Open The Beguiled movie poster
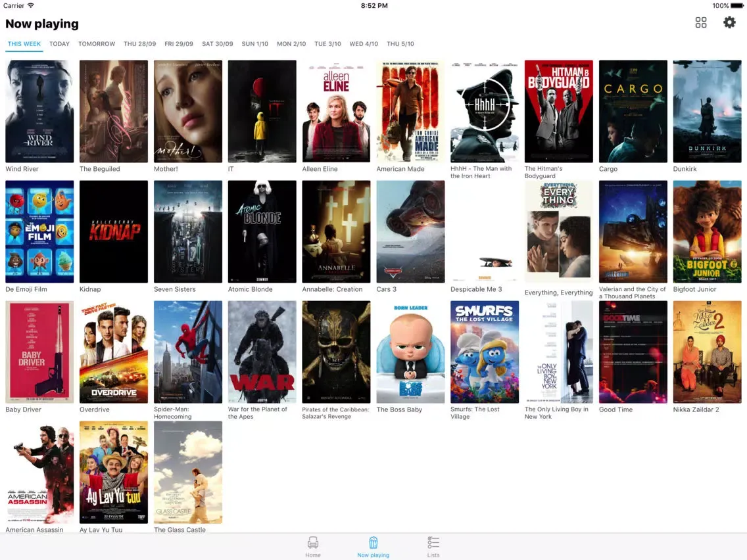The width and height of the screenshot is (747, 560). pos(114,112)
